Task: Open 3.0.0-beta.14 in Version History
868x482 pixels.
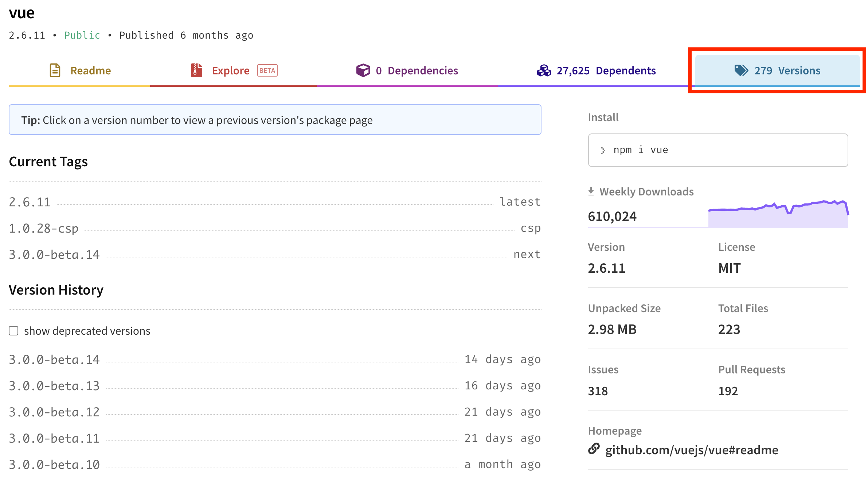Action: pyautogui.click(x=54, y=359)
